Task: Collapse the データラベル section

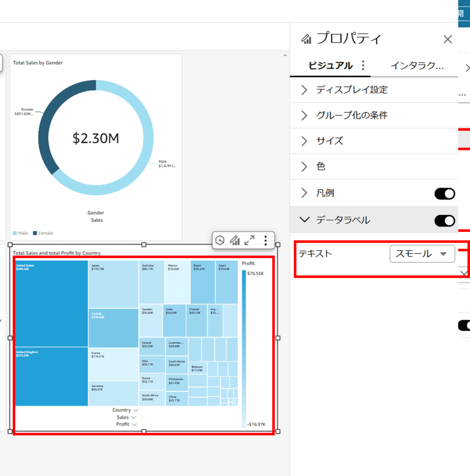Action: [x=304, y=219]
